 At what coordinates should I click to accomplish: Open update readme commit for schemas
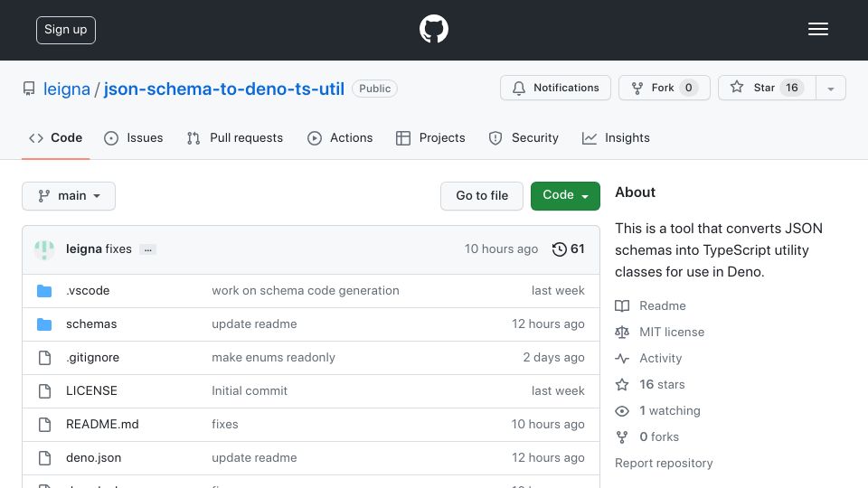tap(254, 324)
